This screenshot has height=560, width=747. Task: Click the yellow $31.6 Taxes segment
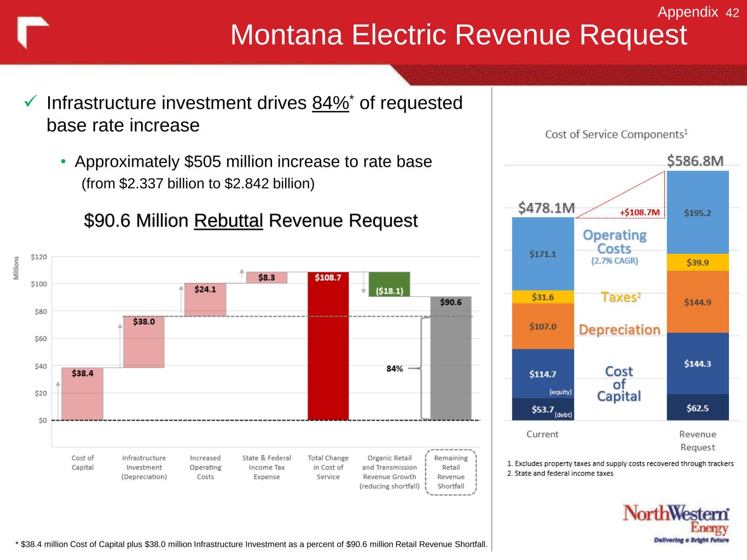click(542, 297)
